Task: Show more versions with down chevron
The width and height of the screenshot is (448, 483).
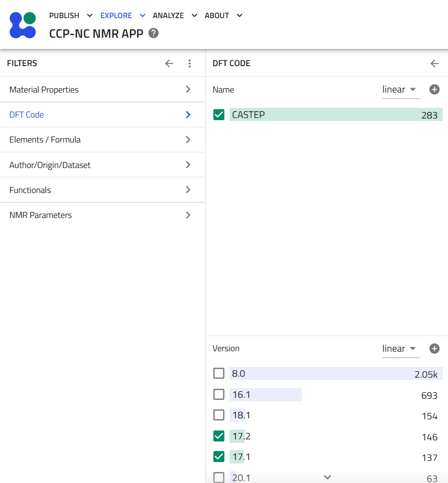Action: (x=328, y=477)
